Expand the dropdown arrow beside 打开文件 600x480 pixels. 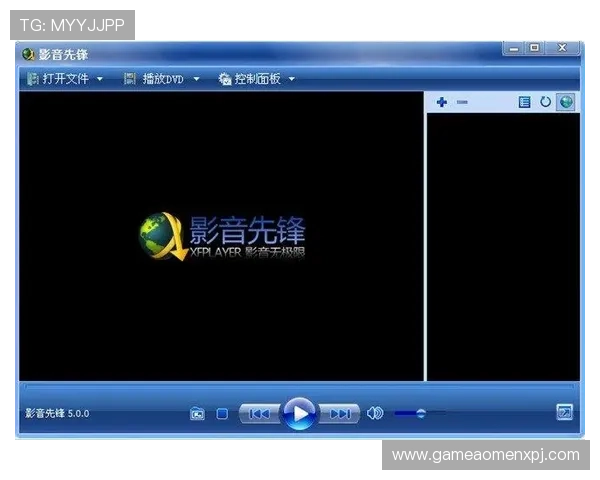click(x=100, y=79)
